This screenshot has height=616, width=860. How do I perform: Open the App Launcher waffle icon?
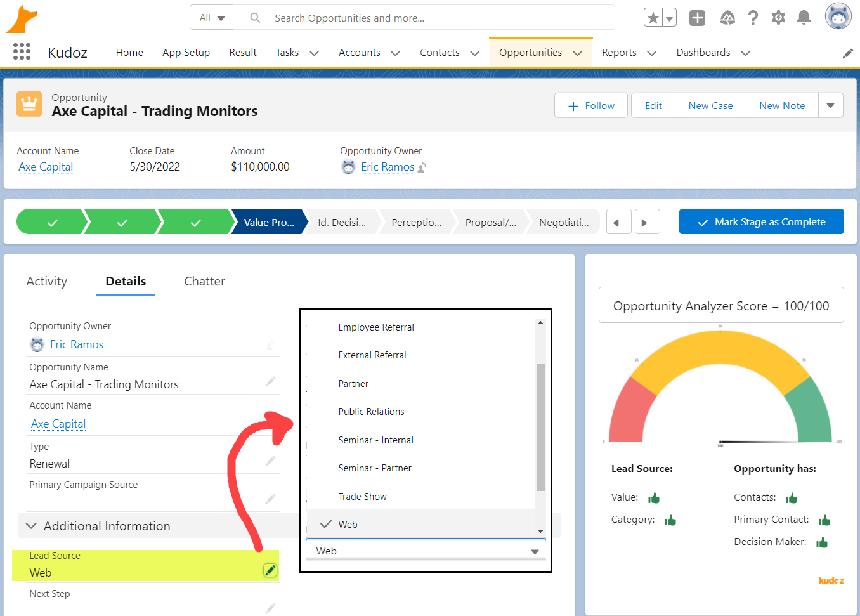[22, 51]
